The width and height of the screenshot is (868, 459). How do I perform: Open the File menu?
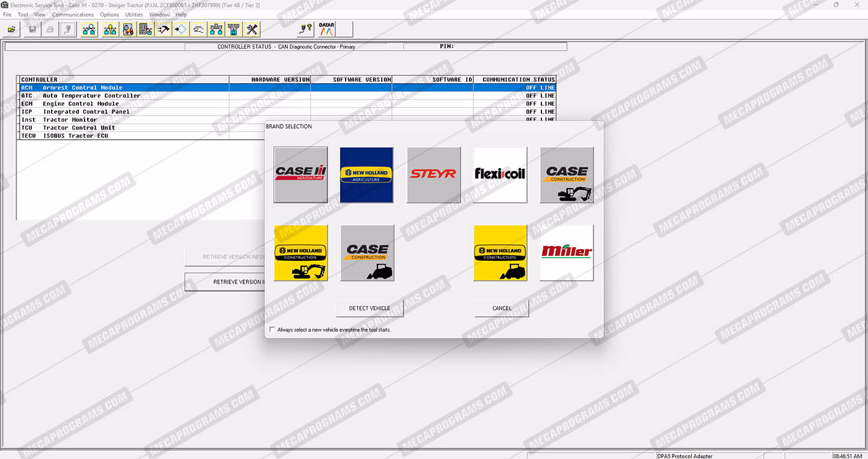click(8, 15)
